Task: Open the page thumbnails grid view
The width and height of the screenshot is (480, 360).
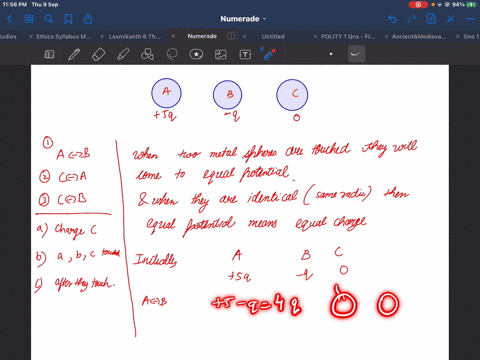Action: (x=29, y=19)
